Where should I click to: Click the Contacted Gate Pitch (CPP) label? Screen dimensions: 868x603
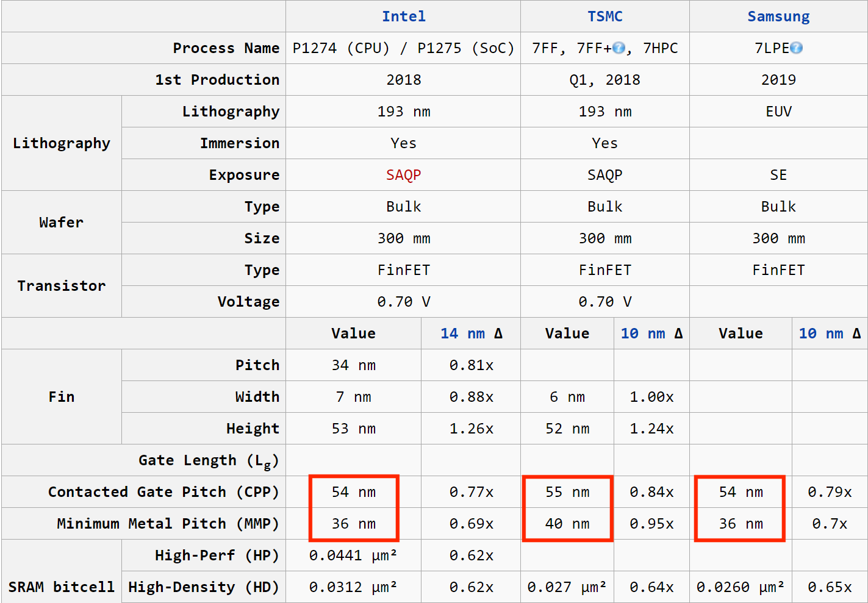click(163, 492)
